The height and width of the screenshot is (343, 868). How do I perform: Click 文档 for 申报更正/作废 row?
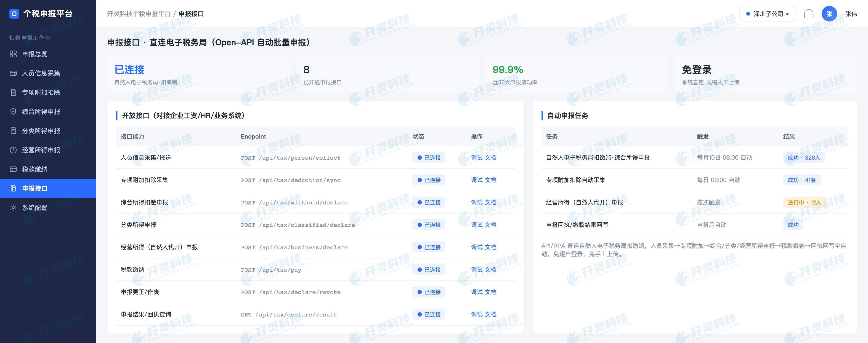pyautogui.click(x=491, y=292)
